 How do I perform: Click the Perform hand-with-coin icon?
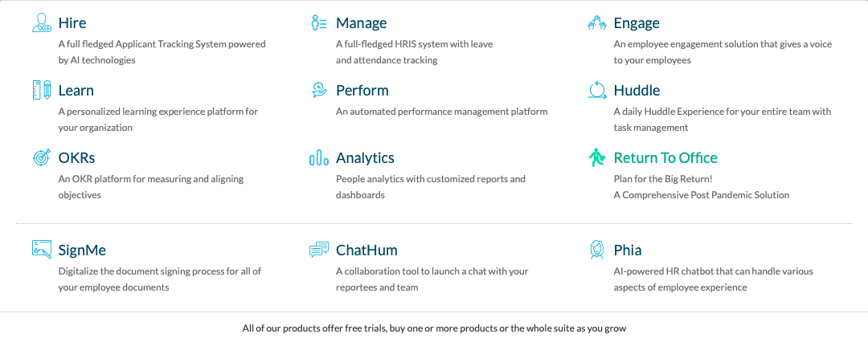(x=319, y=90)
